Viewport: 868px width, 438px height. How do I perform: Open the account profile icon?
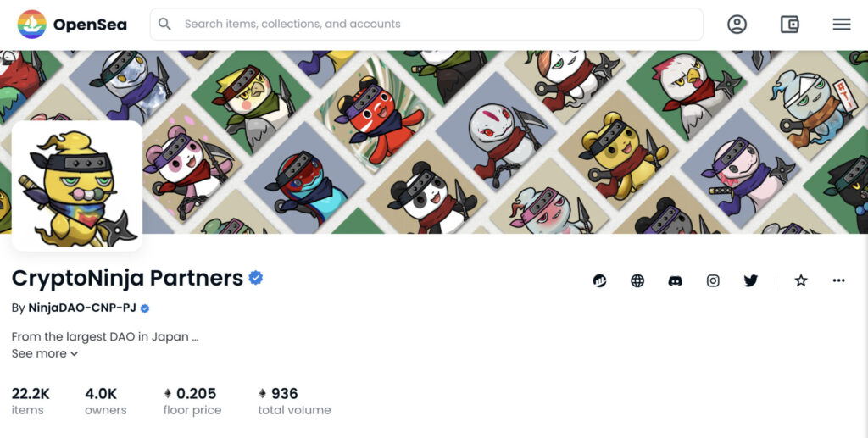pyautogui.click(x=737, y=25)
